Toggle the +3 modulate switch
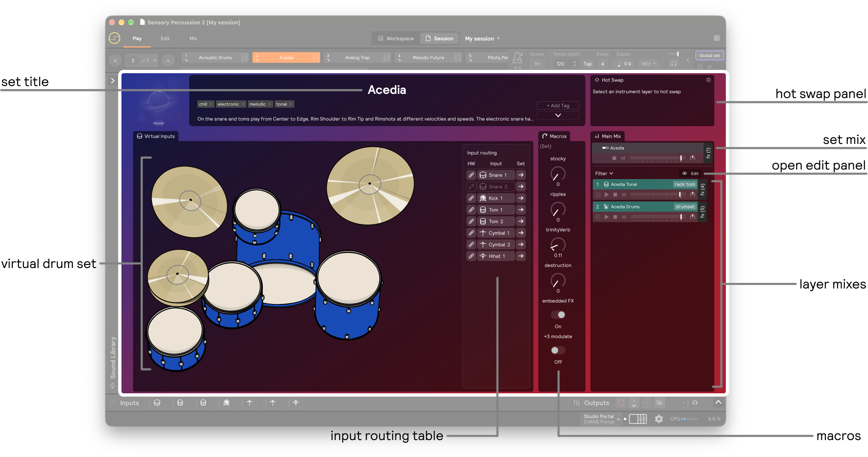The image size is (868, 457). coord(558,350)
